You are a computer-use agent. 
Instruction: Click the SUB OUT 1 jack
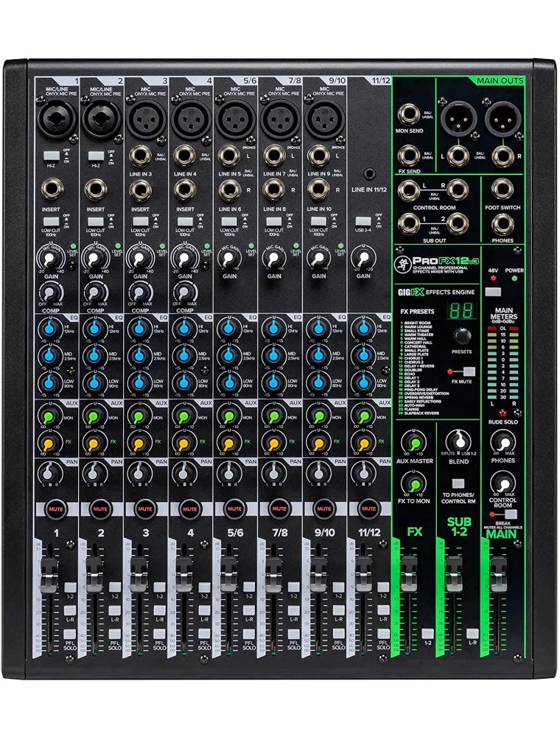(409, 223)
